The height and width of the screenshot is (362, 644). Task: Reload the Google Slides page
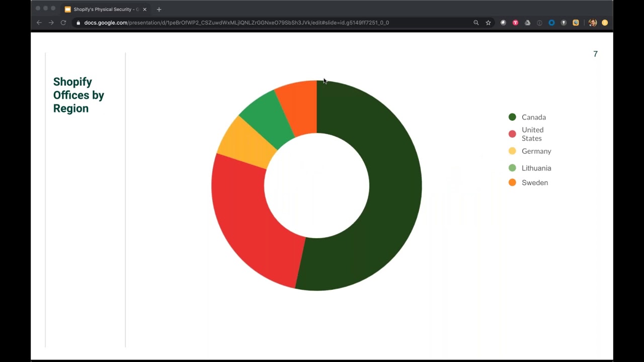(x=63, y=23)
